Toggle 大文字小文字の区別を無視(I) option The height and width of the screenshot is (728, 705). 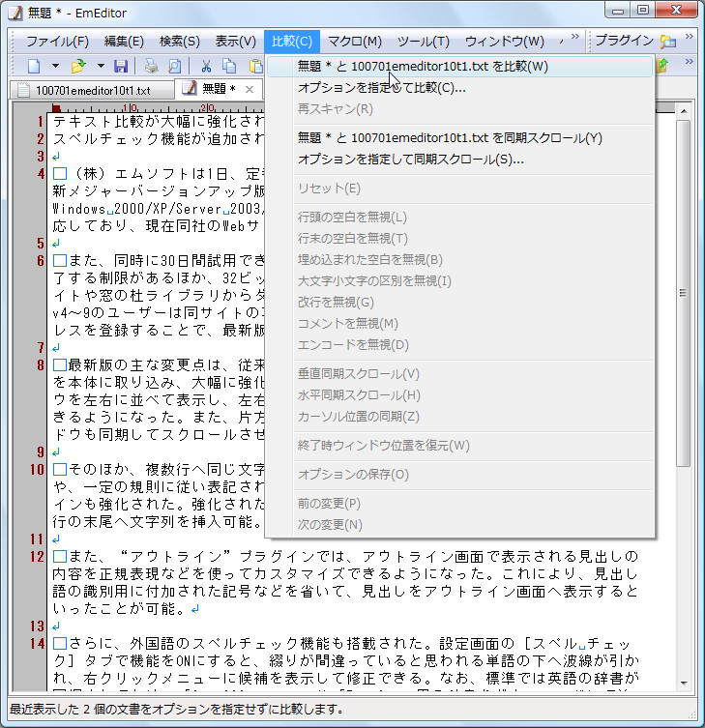(x=460, y=281)
